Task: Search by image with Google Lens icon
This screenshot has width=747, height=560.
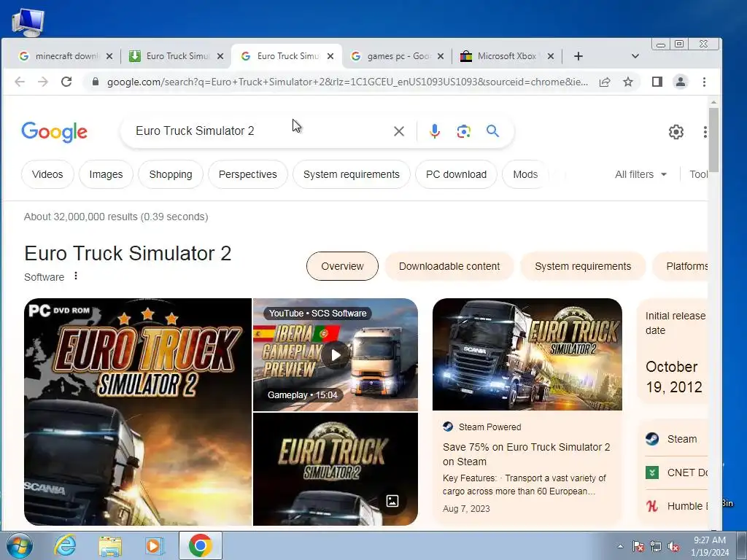Action: click(463, 131)
